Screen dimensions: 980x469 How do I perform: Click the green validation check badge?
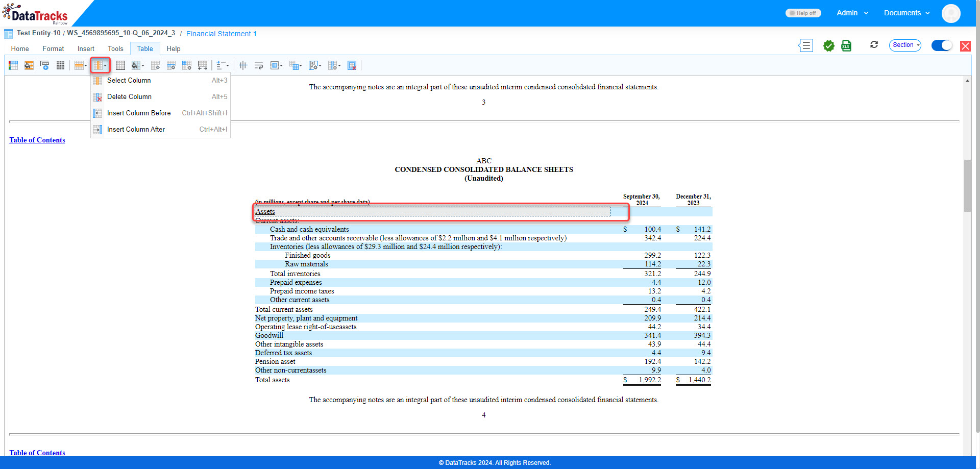829,45
